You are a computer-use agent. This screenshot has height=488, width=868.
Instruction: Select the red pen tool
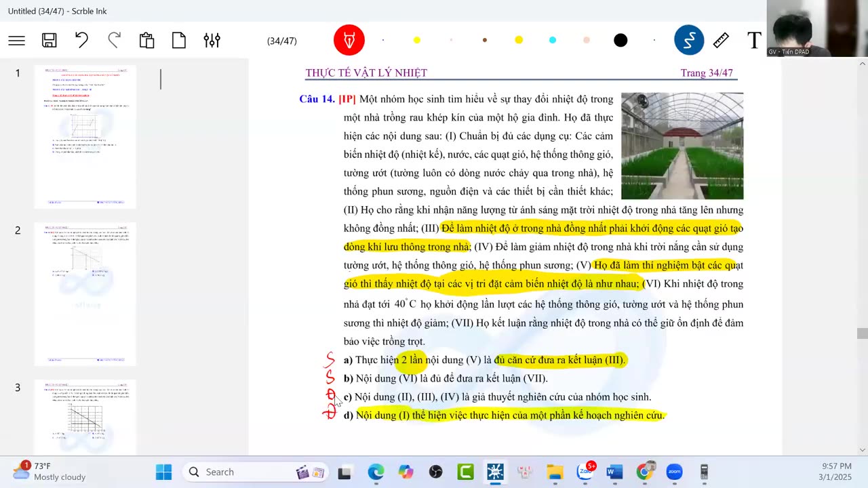click(x=349, y=41)
